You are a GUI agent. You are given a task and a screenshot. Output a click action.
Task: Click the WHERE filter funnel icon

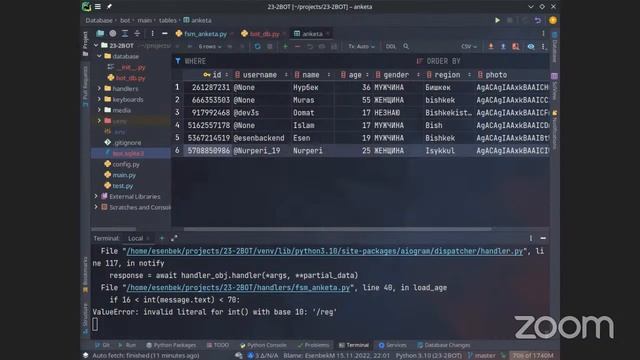[178, 61]
